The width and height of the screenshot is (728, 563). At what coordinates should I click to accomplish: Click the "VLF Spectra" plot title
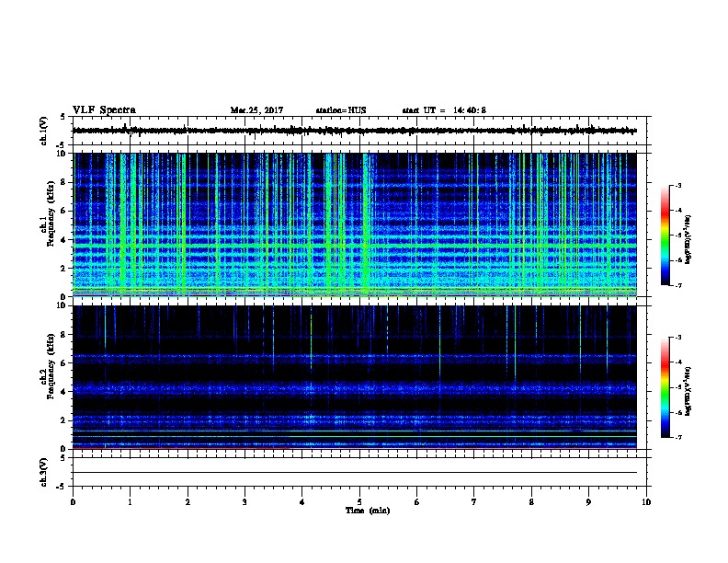(104, 110)
